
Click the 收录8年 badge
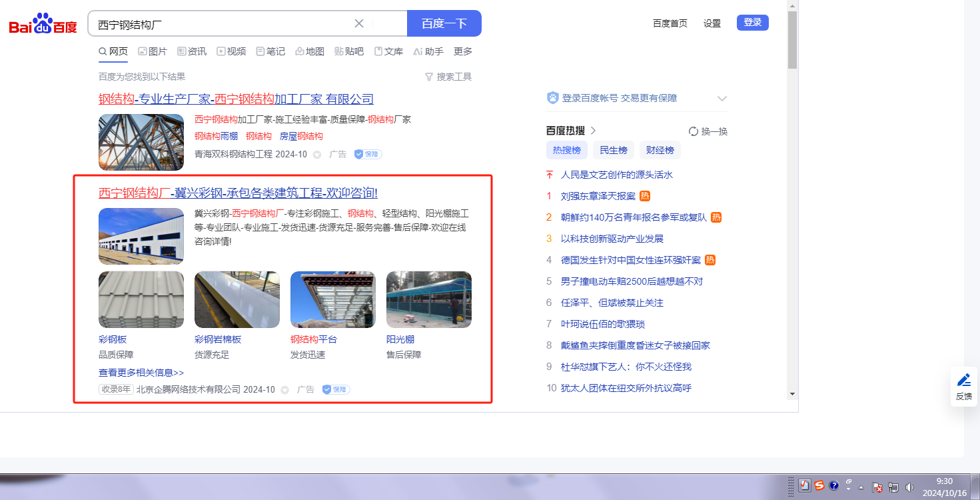(x=116, y=389)
